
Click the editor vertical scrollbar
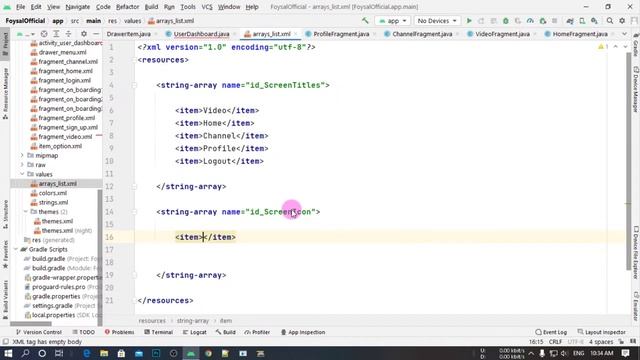(x=629, y=161)
